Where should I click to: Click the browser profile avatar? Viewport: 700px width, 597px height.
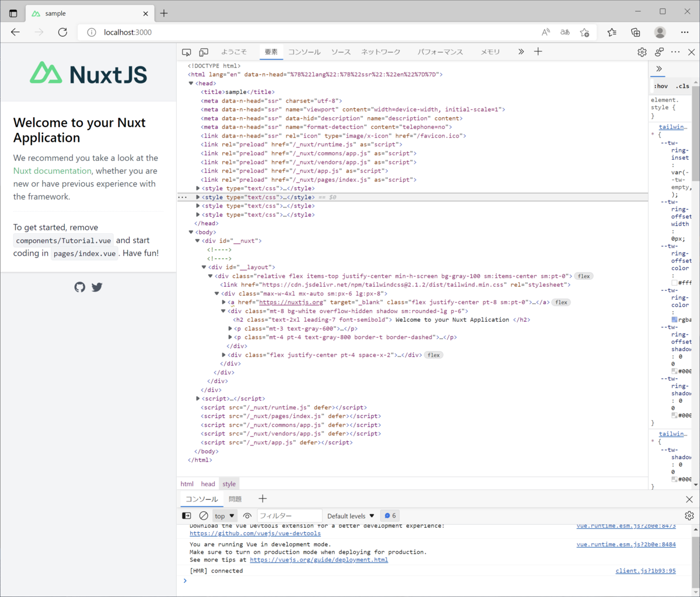(660, 32)
